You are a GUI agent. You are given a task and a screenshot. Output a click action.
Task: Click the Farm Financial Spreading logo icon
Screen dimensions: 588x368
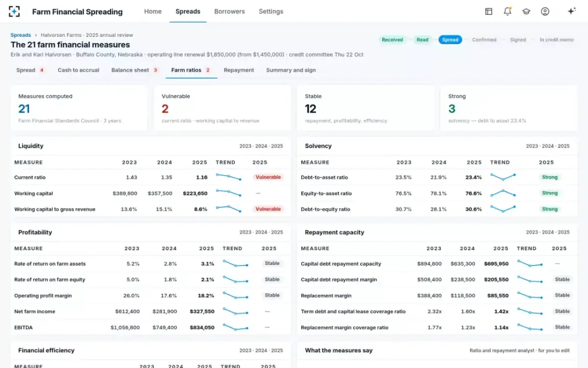click(15, 11)
